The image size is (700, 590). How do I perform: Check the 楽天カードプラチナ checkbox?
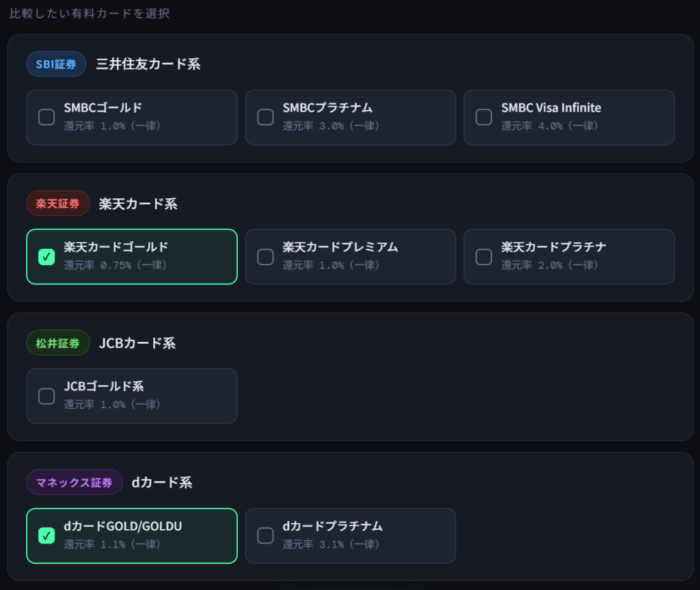click(x=484, y=256)
